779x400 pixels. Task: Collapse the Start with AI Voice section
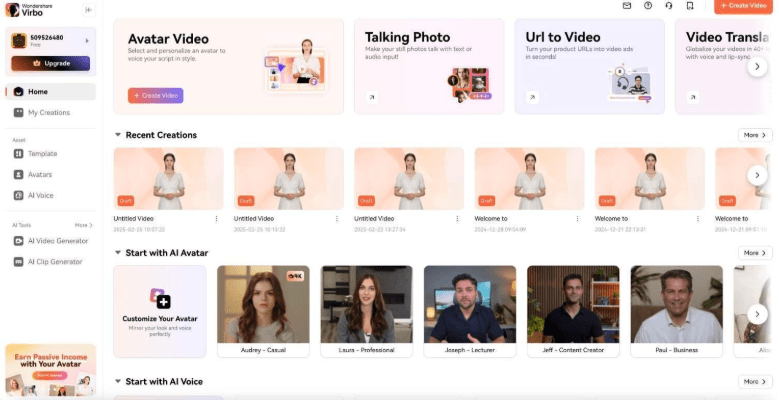pos(118,382)
